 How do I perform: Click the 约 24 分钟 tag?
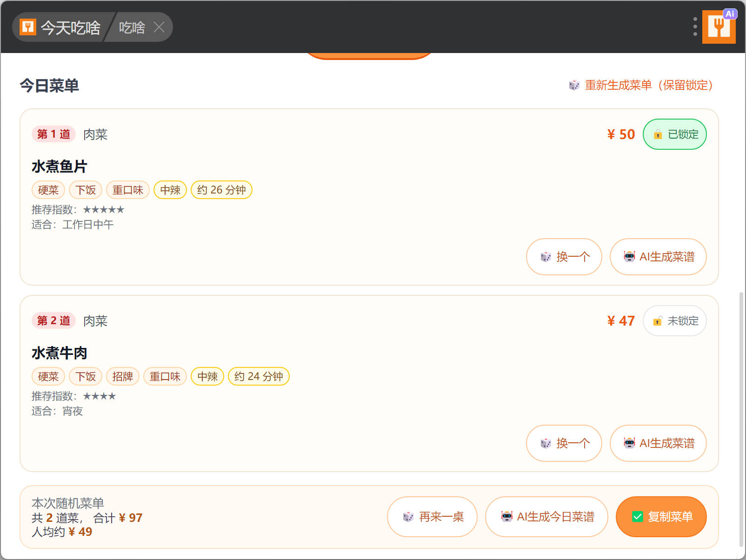click(x=259, y=376)
